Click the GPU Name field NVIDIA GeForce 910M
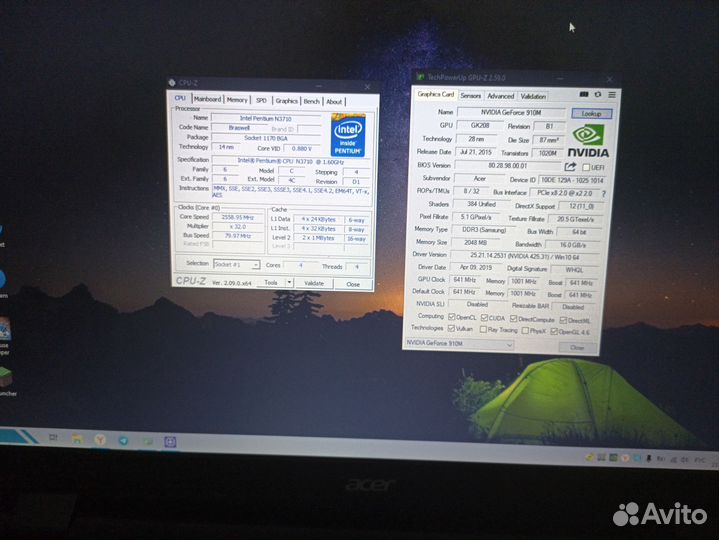This screenshot has height=540, width=719. 511,112
